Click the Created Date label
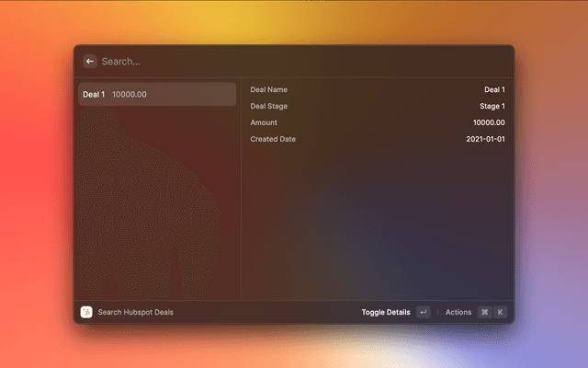The width and height of the screenshot is (588, 368). [273, 140]
